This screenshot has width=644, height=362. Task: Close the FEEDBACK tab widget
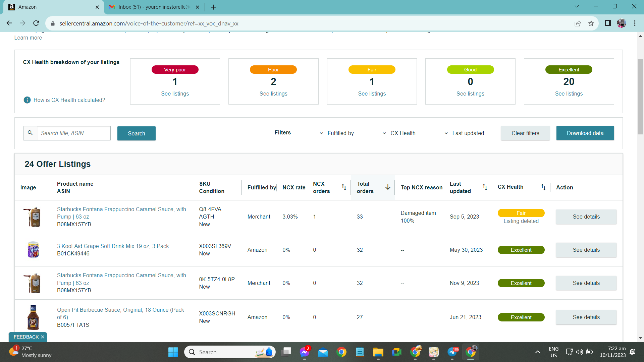(43, 337)
